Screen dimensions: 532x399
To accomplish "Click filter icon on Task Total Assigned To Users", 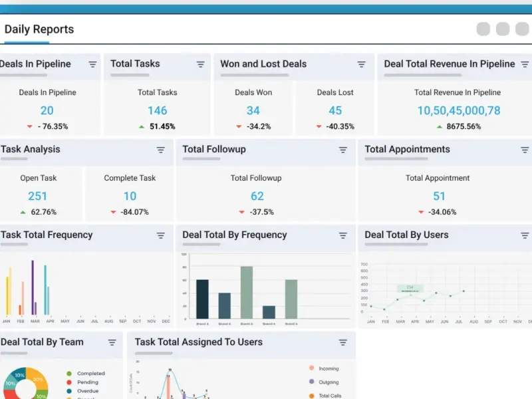I will point(343,342).
